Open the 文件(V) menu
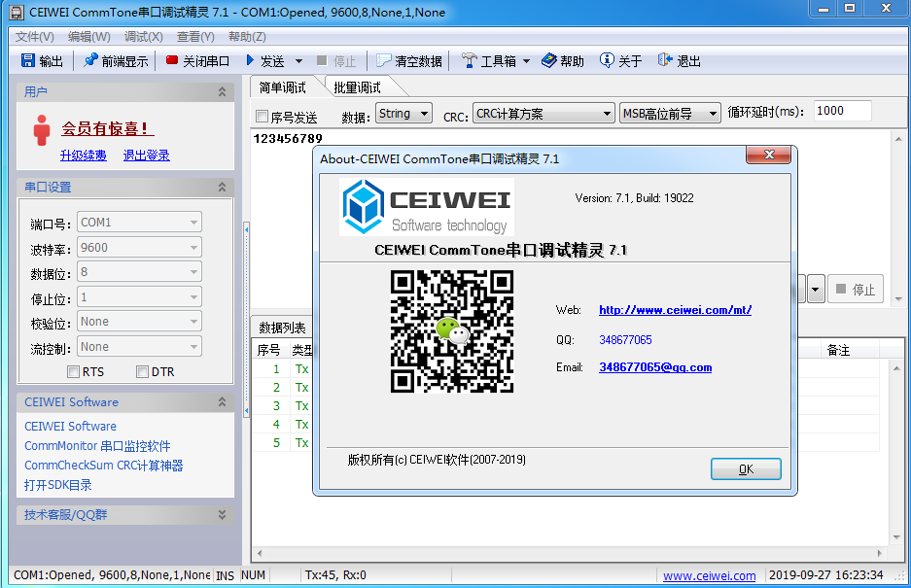This screenshot has height=588, width=911. [34, 37]
